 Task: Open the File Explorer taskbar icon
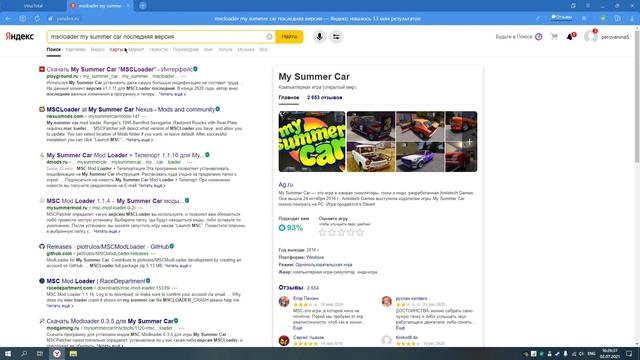[x=73, y=353]
